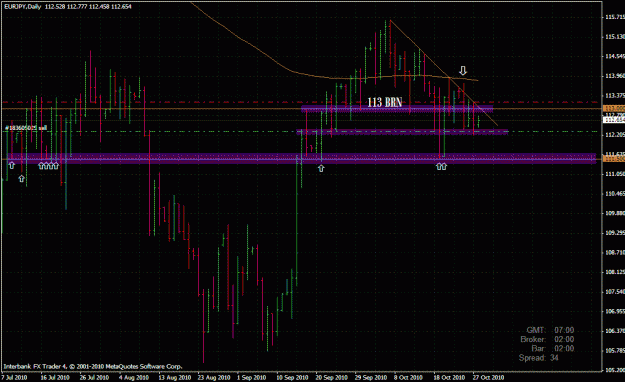The image size is (625, 382).
Task: Click the lone up arrow below the July arrows
Action: coord(22,179)
